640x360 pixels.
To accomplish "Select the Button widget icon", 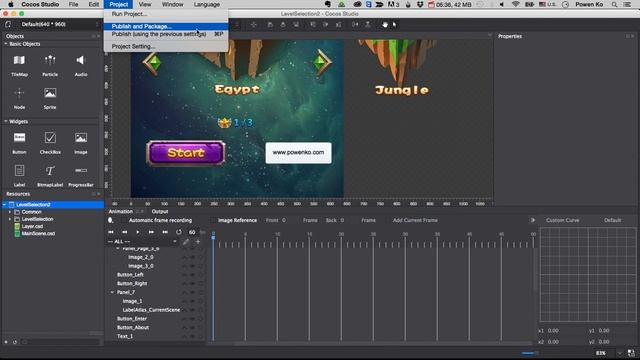I will tap(19, 138).
